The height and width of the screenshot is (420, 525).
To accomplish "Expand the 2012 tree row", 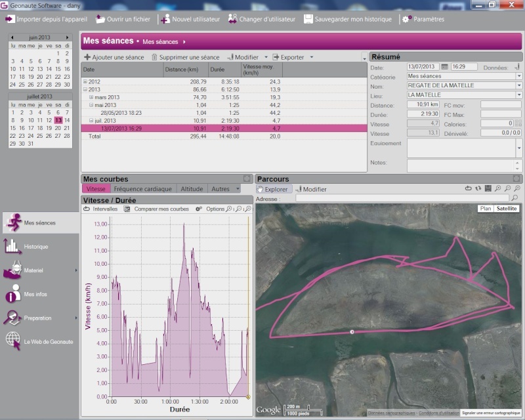I will click(85, 81).
